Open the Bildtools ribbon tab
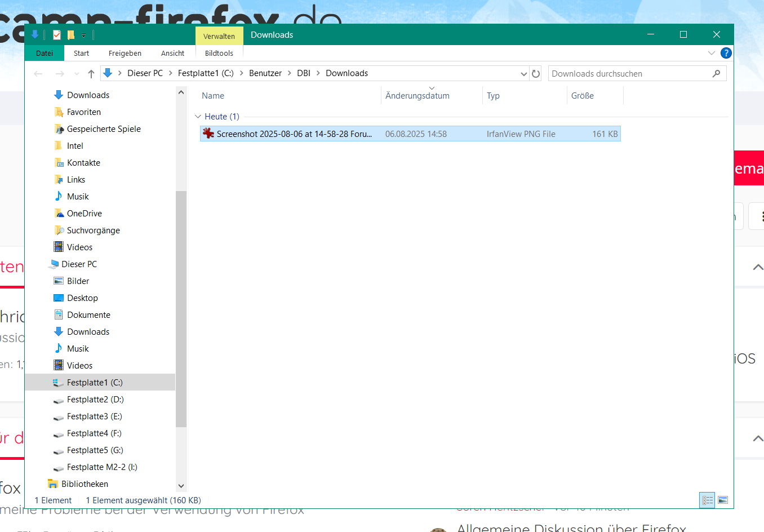Screen dimensions: 764x532 pos(219,53)
